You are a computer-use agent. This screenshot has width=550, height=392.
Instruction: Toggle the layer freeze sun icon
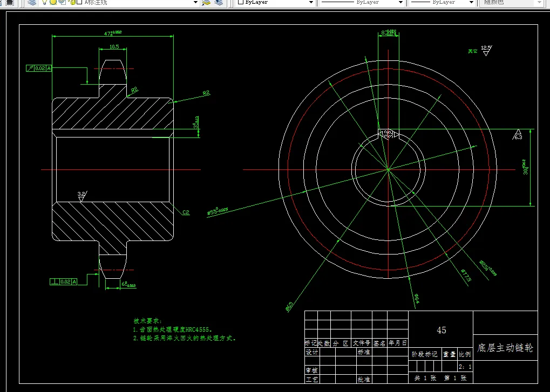(53, 2)
